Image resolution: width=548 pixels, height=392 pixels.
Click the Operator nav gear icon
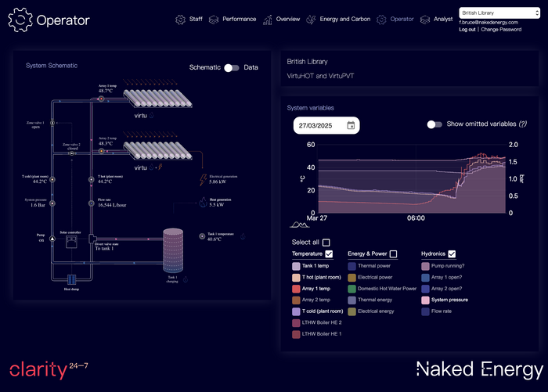pos(381,20)
